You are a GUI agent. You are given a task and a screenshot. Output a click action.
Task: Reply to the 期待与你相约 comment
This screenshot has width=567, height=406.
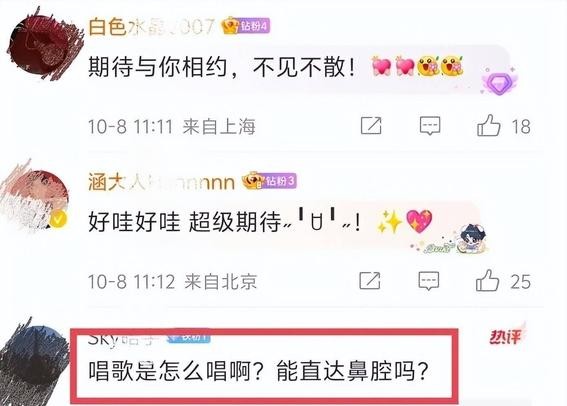click(x=430, y=126)
